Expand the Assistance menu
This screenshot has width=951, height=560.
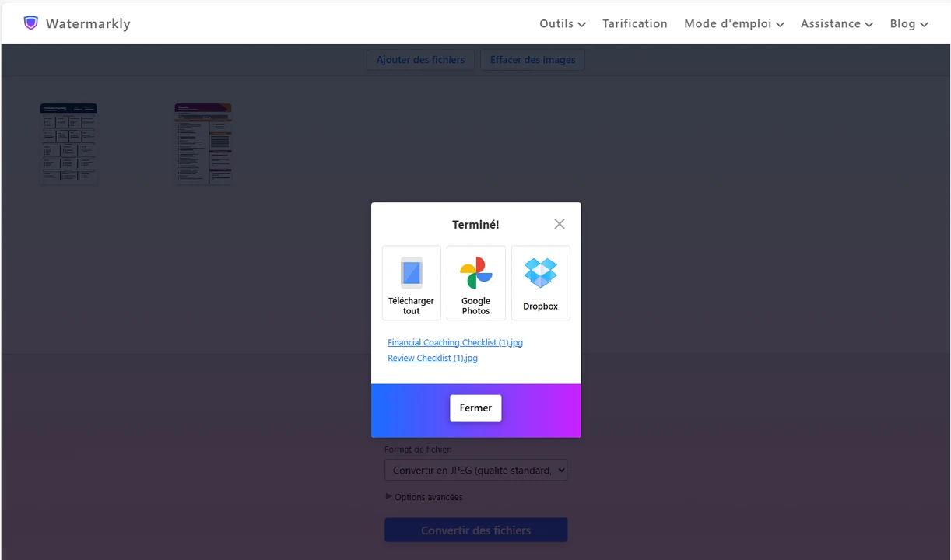pos(836,24)
